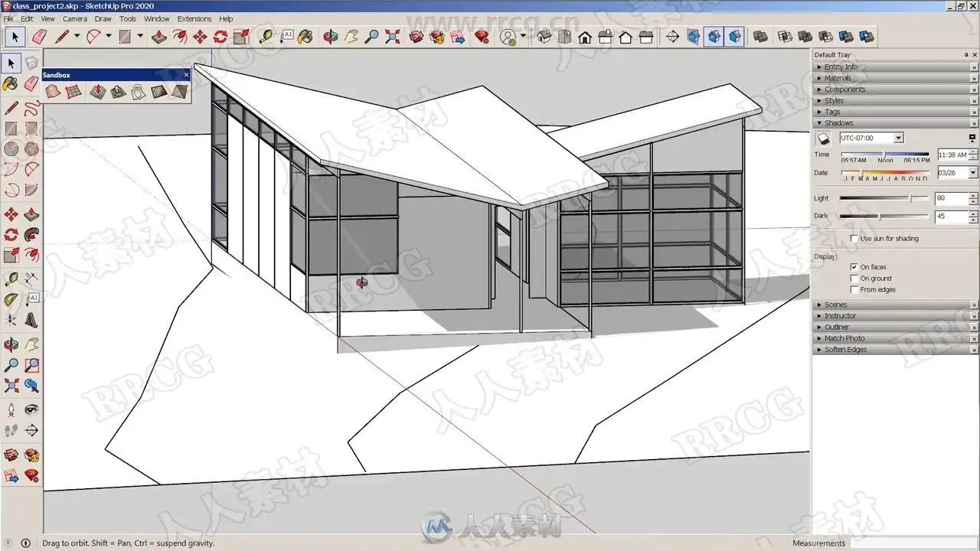Open the 3D Warehouse from the top toolbar

pos(416,36)
